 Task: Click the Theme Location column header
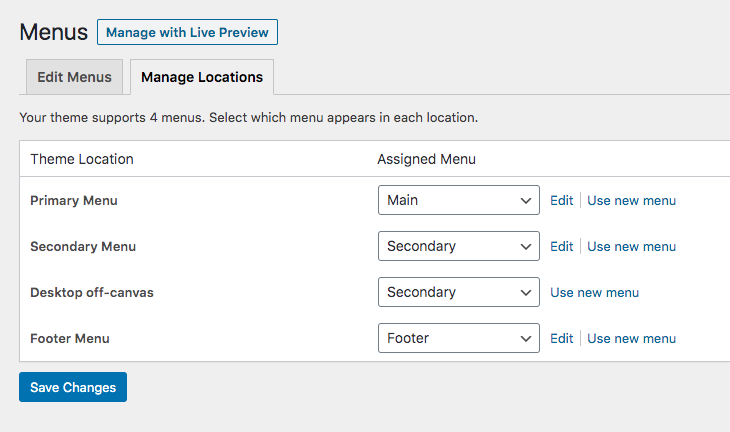(82, 159)
